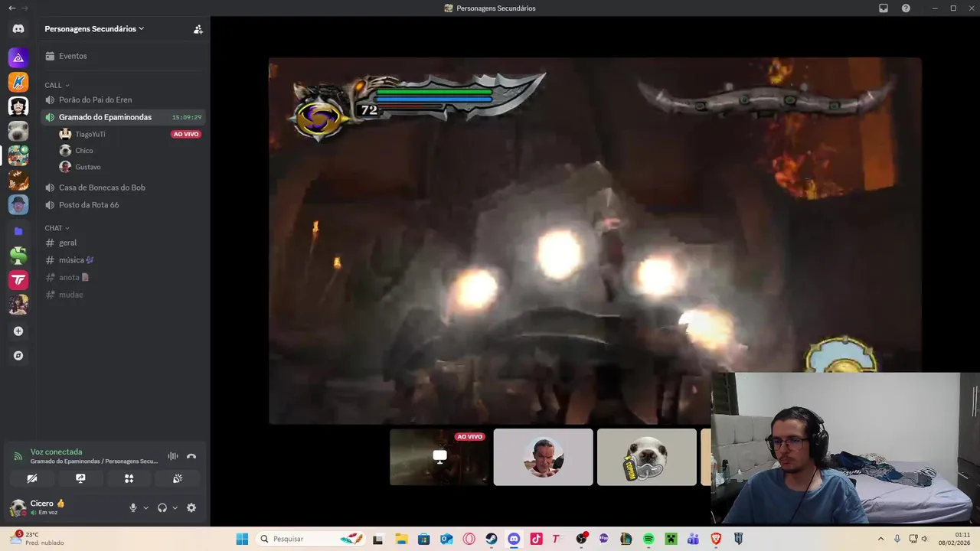980x551 pixels.
Task: Collapse the CALL category
Action: coord(57,85)
